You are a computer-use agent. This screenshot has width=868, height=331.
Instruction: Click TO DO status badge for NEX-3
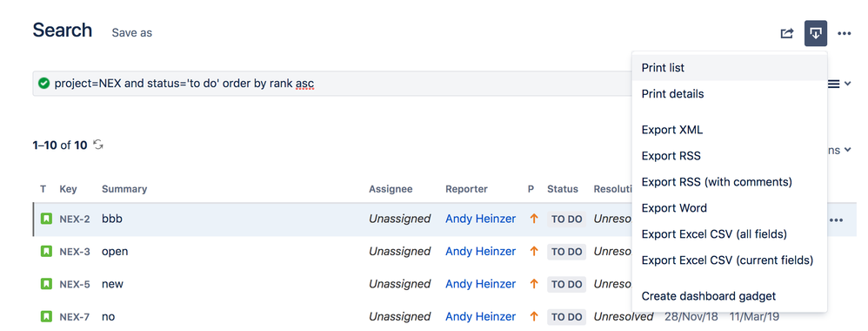tap(566, 252)
